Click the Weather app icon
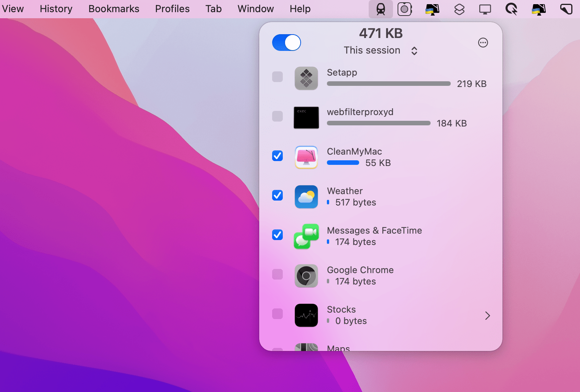 [306, 197]
